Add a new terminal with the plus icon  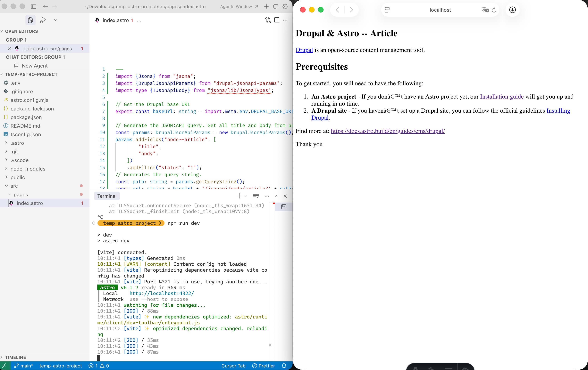[239, 196]
